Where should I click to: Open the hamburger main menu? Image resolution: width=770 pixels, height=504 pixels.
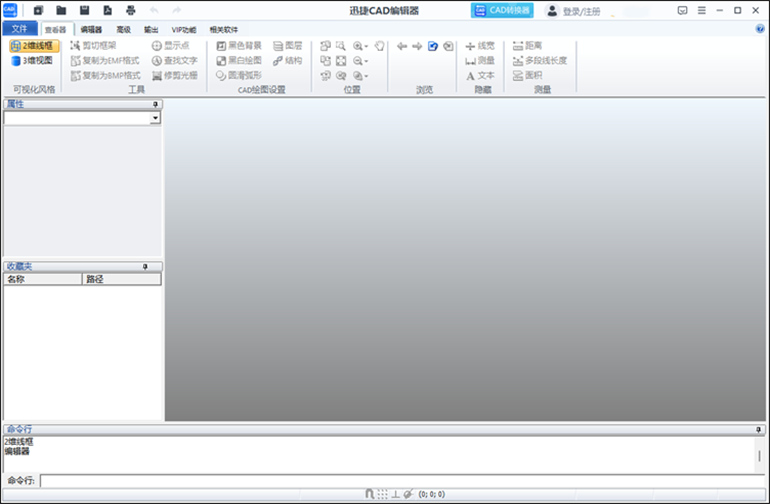click(702, 10)
